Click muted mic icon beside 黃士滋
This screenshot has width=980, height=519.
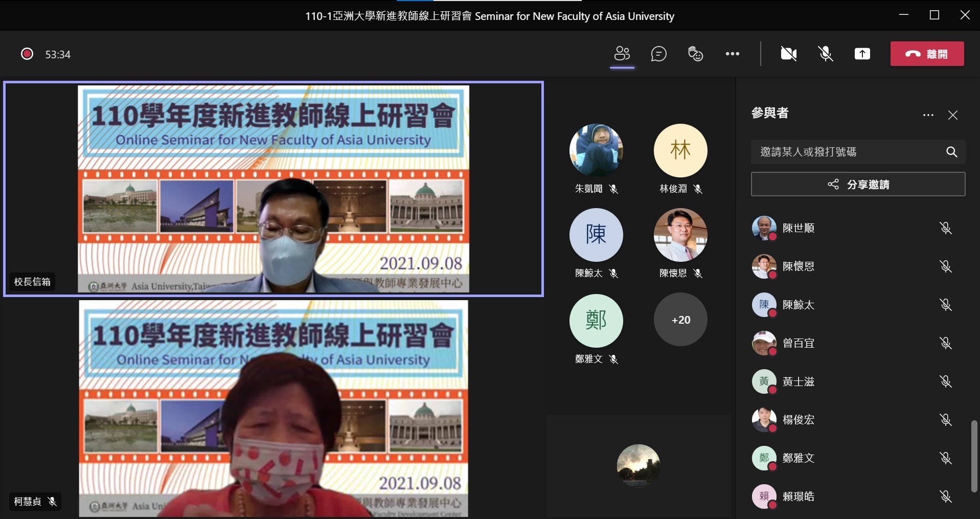coord(946,381)
